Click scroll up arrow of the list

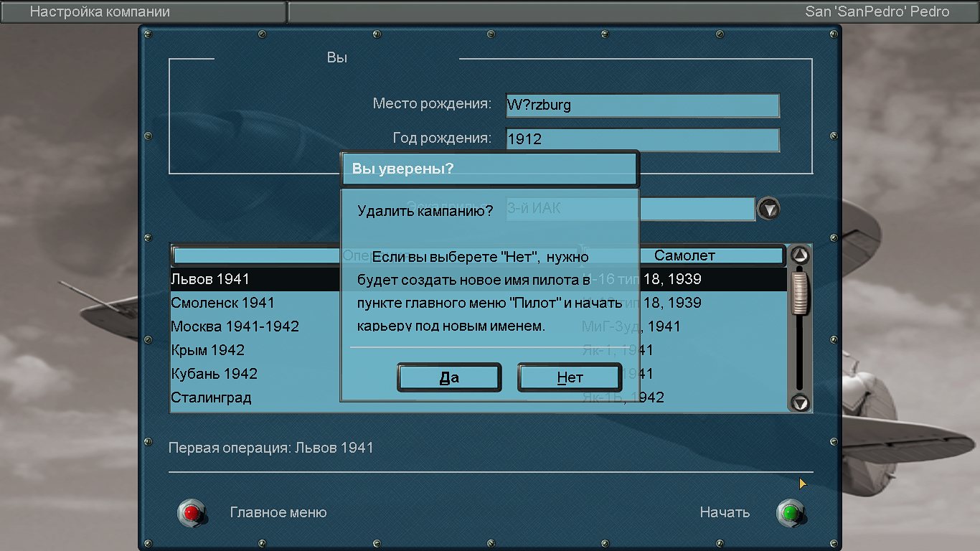click(799, 255)
